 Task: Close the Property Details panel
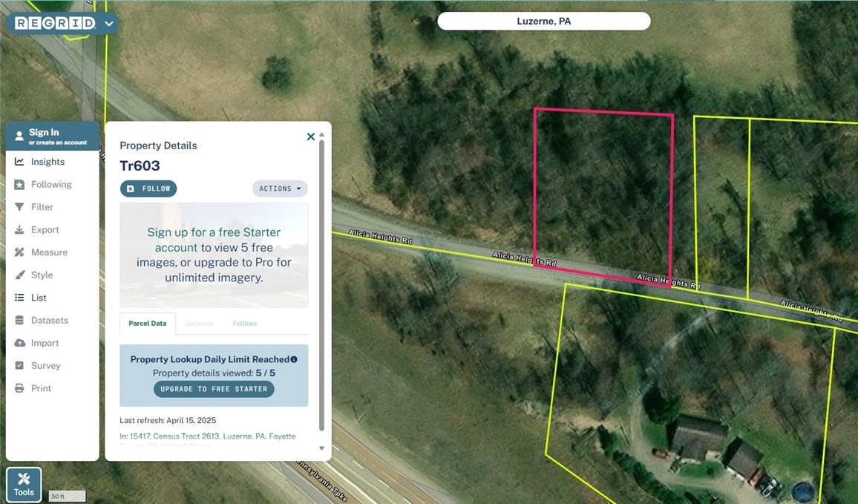[311, 137]
